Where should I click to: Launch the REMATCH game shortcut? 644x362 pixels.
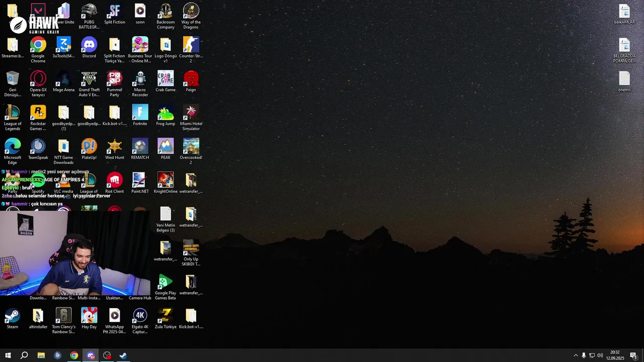140,149
